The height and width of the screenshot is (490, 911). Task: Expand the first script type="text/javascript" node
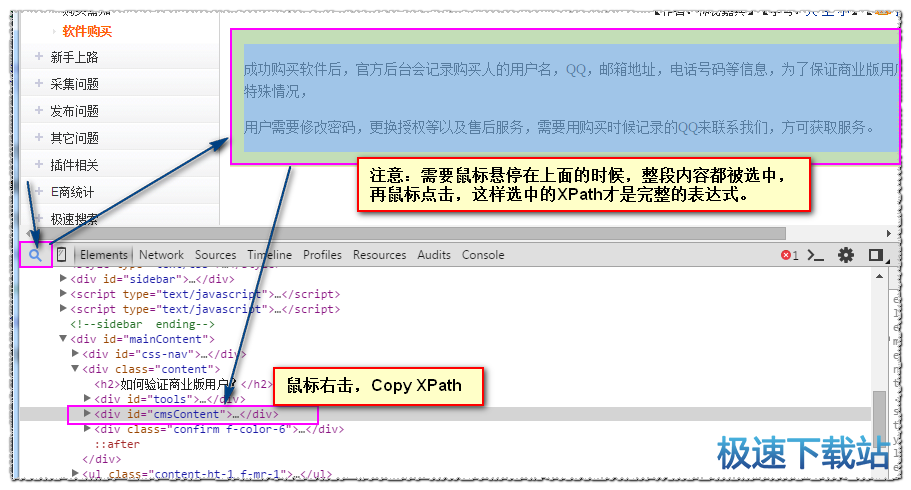pyautogui.click(x=63, y=294)
